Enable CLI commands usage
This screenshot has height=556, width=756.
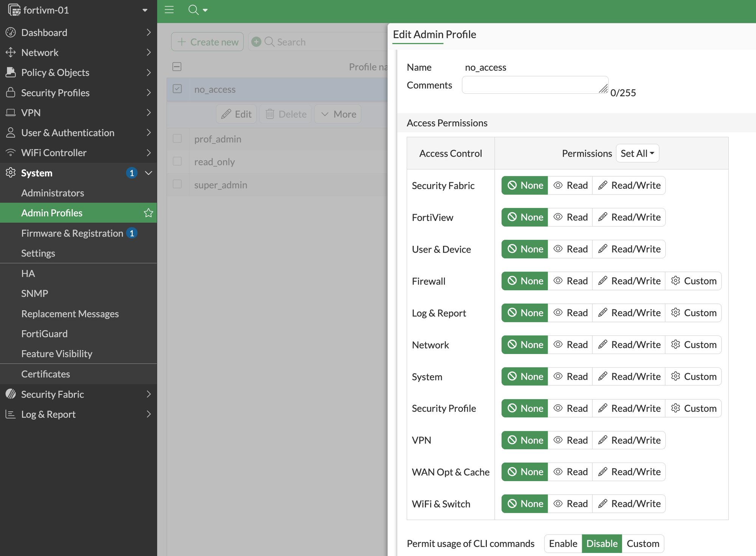563,544
